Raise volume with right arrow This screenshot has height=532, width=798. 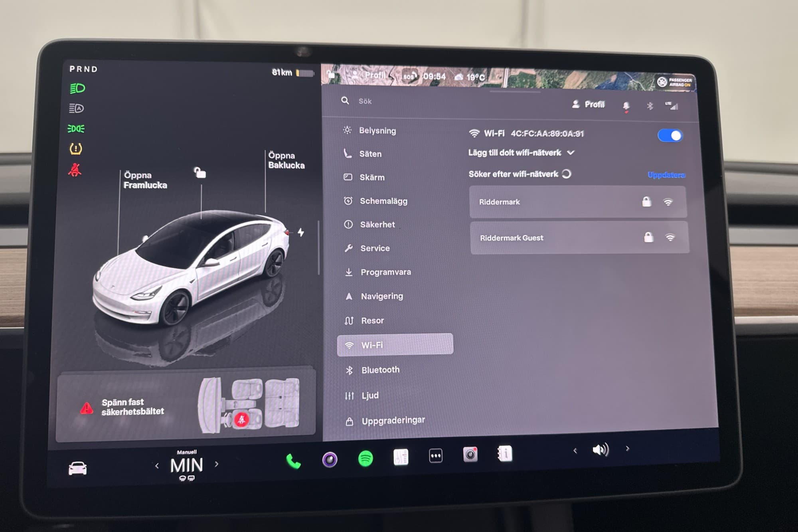click(628, 449)
